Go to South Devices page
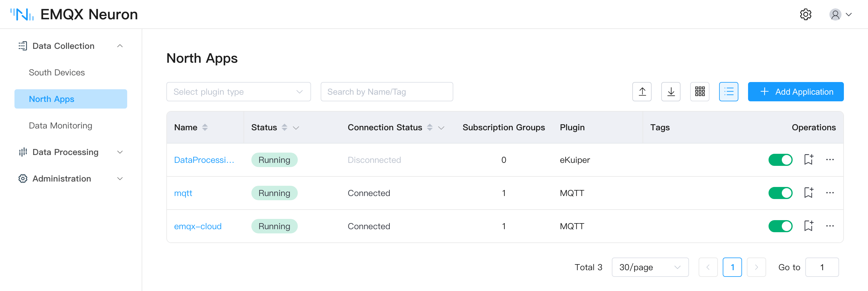The height and width of the screenshot is (291, 868). tap(57, 72)
